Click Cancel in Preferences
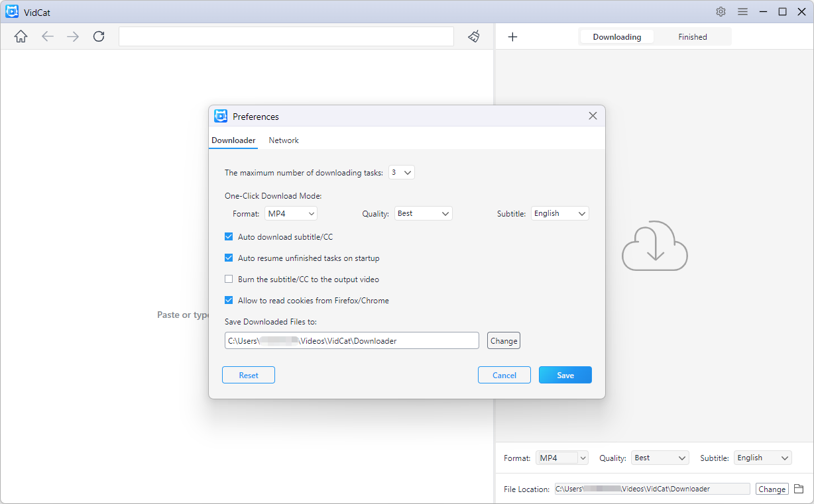Viewport: 814px width, 504px height. coord(504,375)
